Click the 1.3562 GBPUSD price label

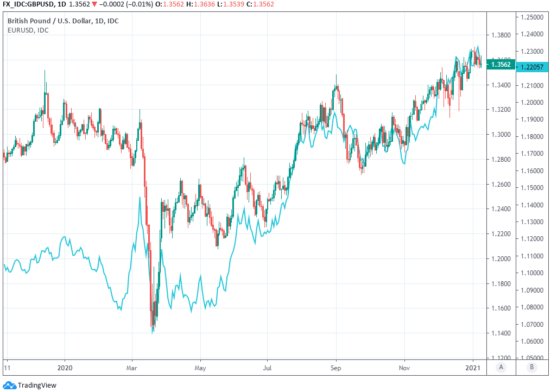click(x=499, y=64)
